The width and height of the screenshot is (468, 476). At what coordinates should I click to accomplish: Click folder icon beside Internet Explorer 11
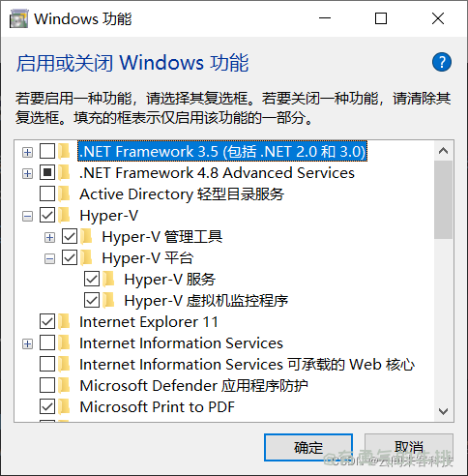click(x=64, y=322)
